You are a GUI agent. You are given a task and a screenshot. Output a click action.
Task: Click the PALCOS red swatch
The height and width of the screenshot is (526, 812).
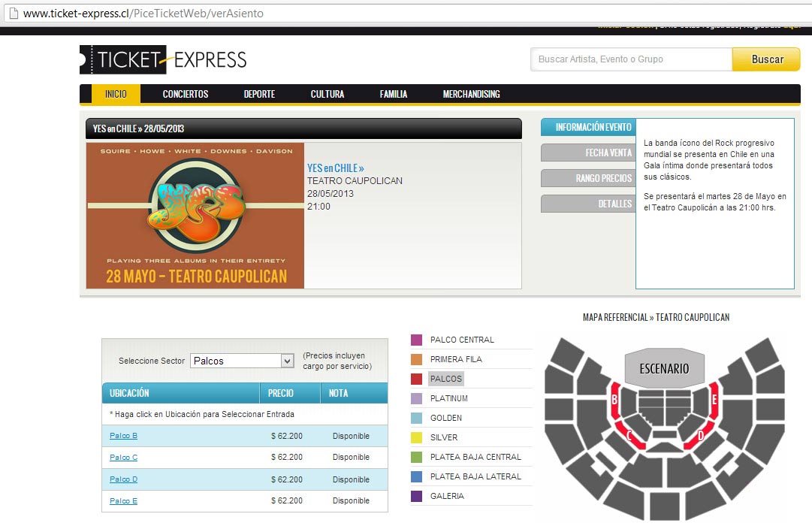tap(416, 379)
